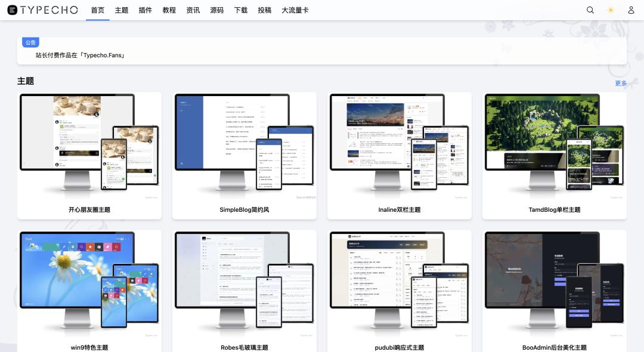Click the Typecho logo
644x352 pixels.
click(x=43, y=10)
